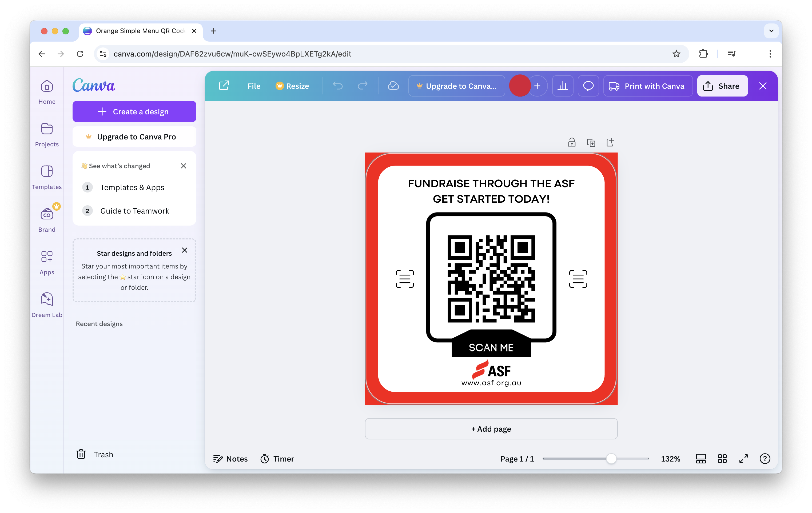Open the Apps sidebar section

click(x=47, y=263)
